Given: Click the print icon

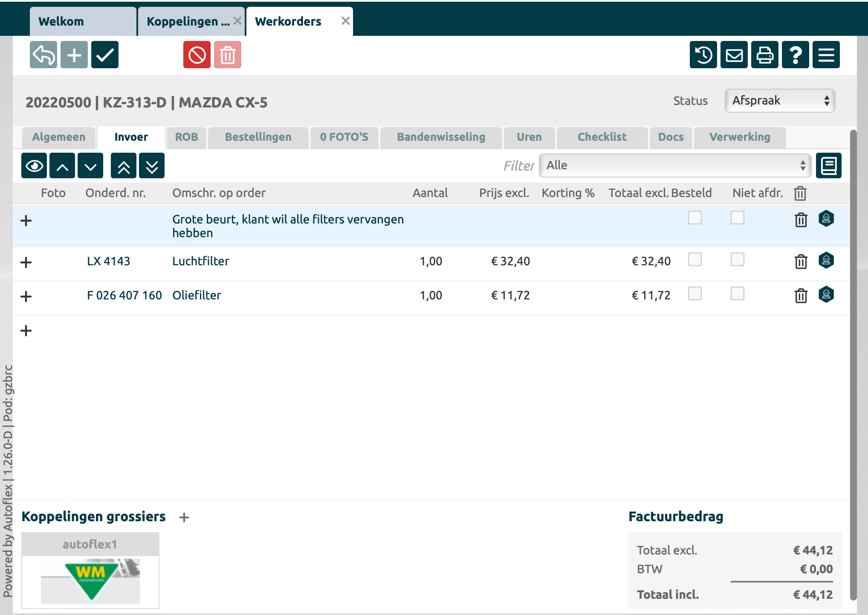Looking at the screenshot, I should coord(764,55).
